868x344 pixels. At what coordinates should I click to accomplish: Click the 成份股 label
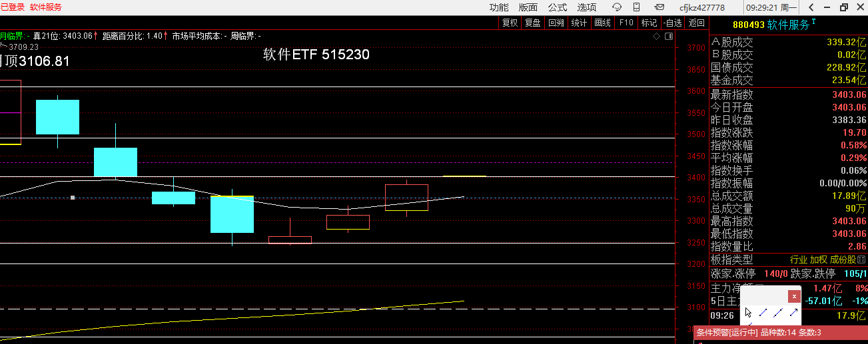(x=843, y=259)
